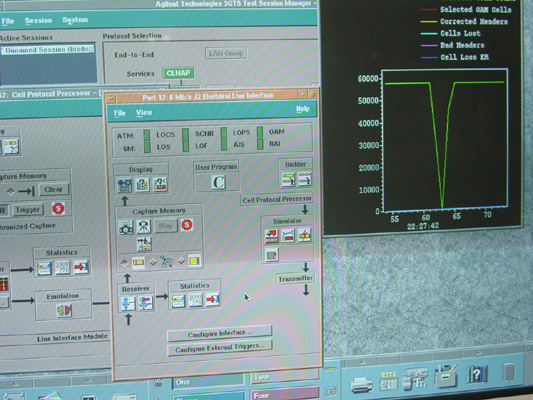Click Emulation icon in Cell Protocol Processor window
The height and width of the screenshot is (400, 533).
click(64, 311)
